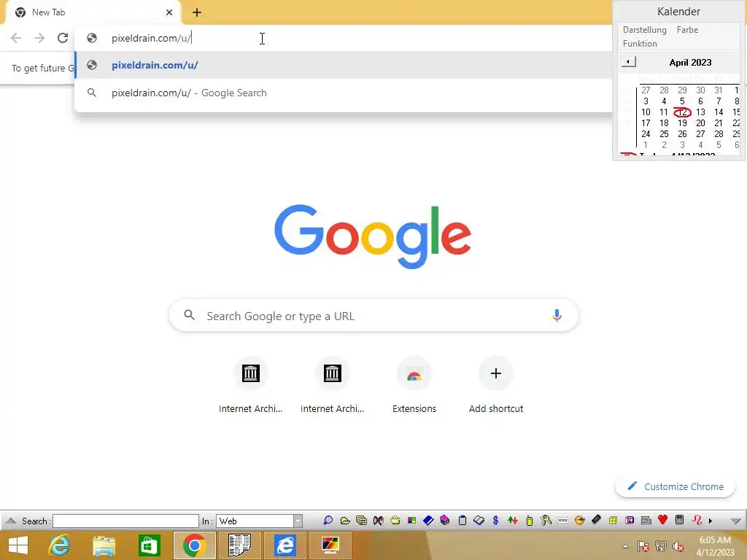
Task: Open the 'In: Web' dropdown
Action: (259, 521)
